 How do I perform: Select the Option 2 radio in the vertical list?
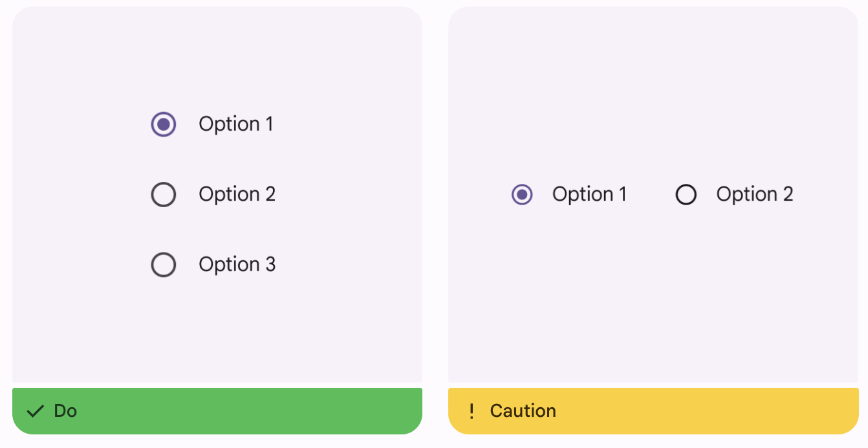tap(164, 194)
